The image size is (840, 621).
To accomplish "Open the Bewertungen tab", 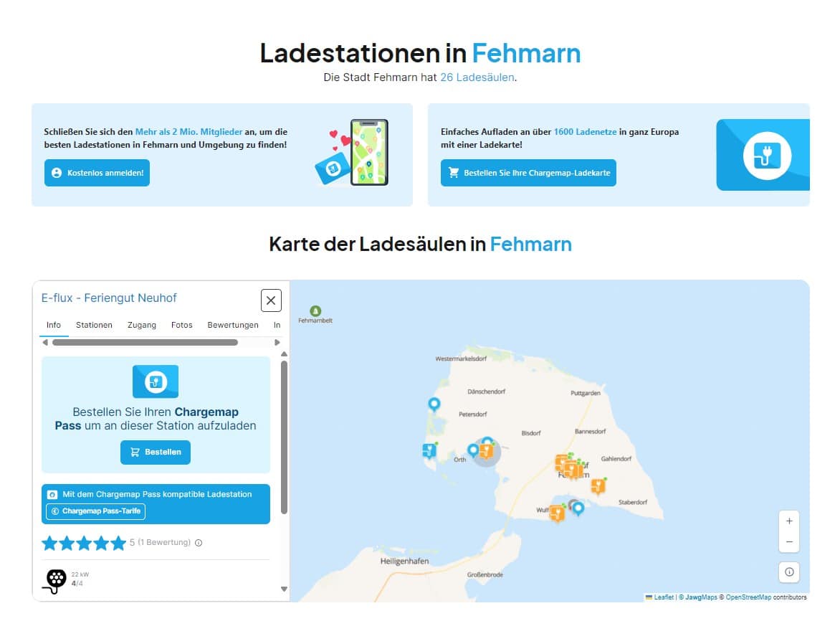I will point(233,325).
